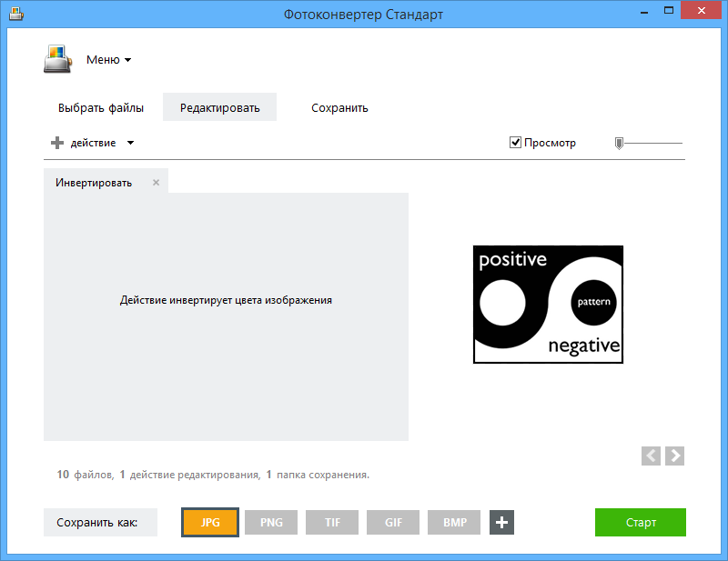Screen dimensions: 728x561
Task: Choose GIF as the output format
Action: [393, 523]
